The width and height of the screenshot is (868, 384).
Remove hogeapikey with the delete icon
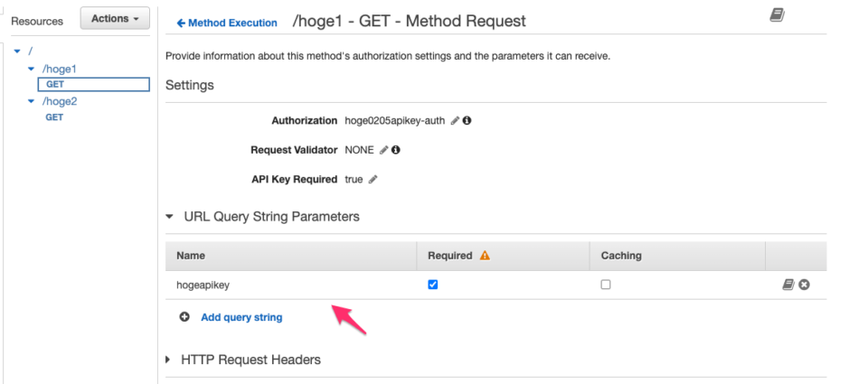pos(804,285)
